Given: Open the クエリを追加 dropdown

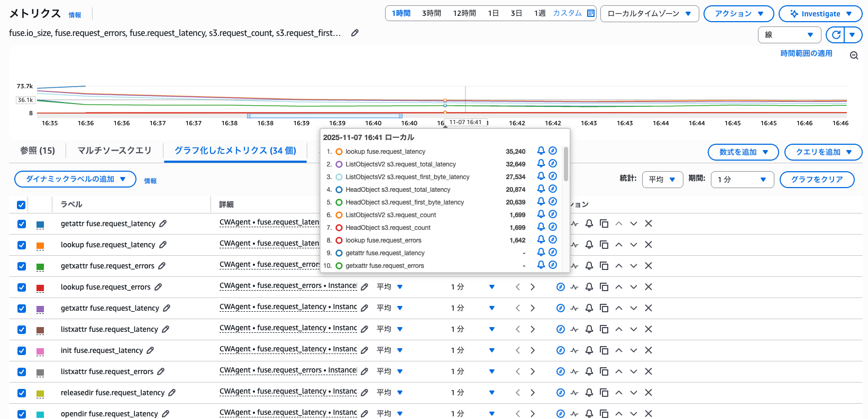Looking at the screenshot, I should point(824,152).
